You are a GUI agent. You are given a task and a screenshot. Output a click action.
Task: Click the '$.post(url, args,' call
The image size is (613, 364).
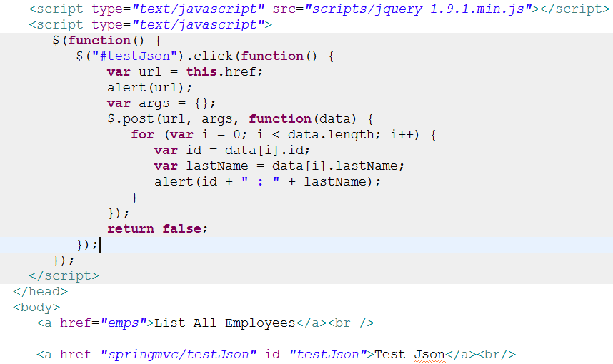point(173,119)
